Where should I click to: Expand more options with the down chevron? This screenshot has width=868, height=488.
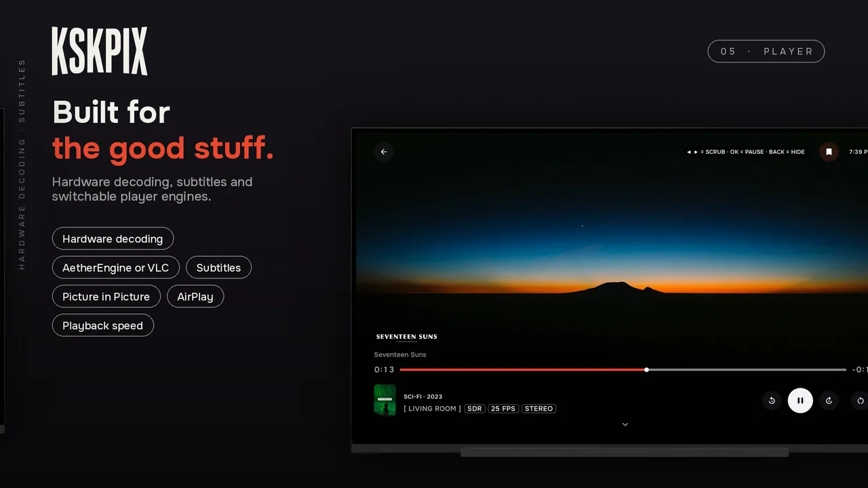point(625,424)
